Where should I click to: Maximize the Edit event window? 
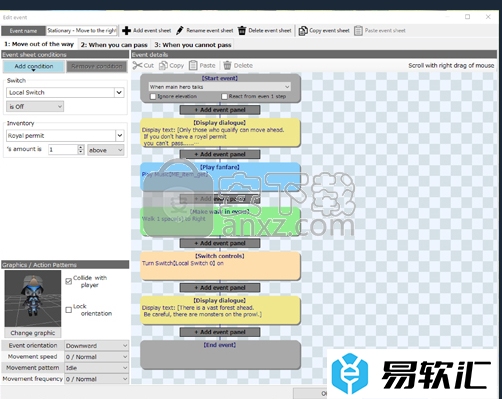468,17
